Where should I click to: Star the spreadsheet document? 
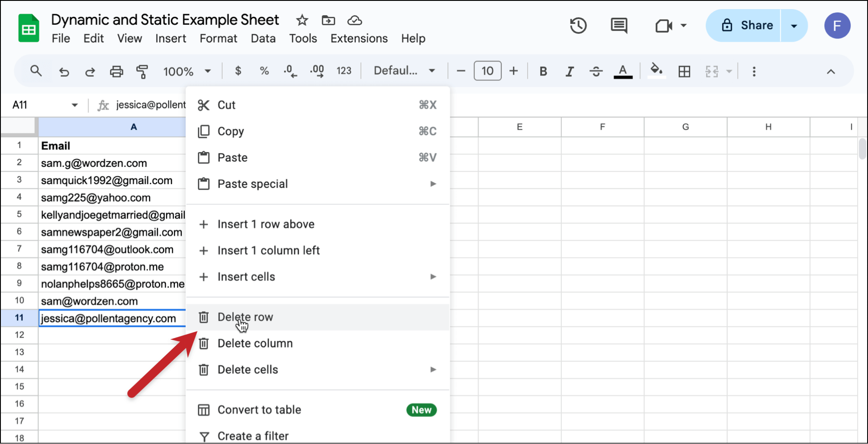302,20
